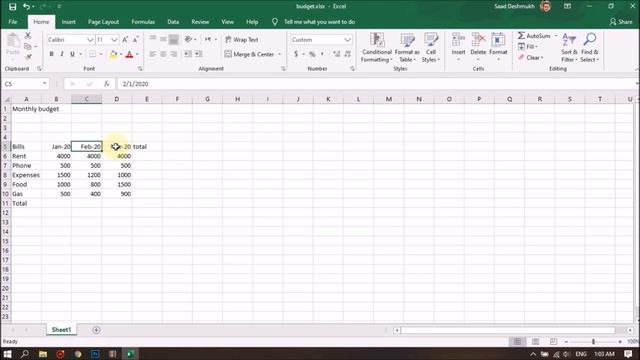This screenshot has width=640, height=360.
Task: Align text to the bottom
Action: [173, 39]
